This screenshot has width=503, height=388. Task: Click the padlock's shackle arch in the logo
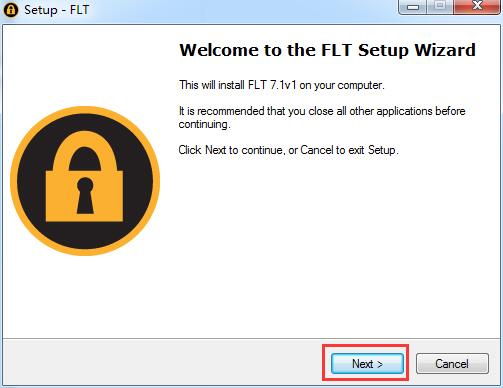pyautogui.click(x=85, y=151)
